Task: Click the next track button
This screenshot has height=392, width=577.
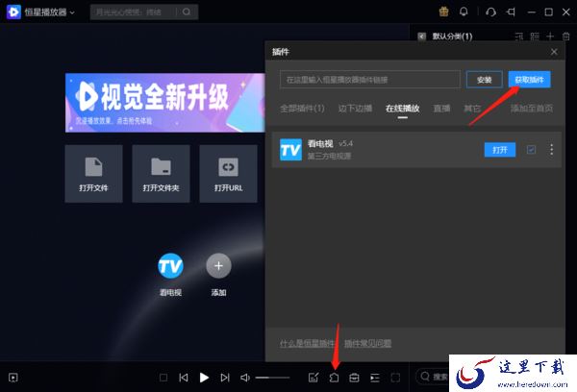Action: 225,378
